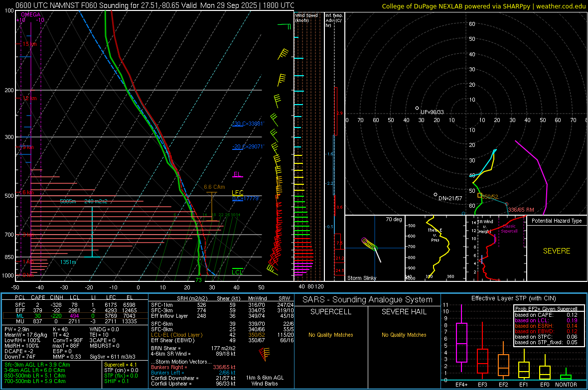Select the MU parcel row label
The width and height of the screenshot is (588, 390).
pos(20,321)
